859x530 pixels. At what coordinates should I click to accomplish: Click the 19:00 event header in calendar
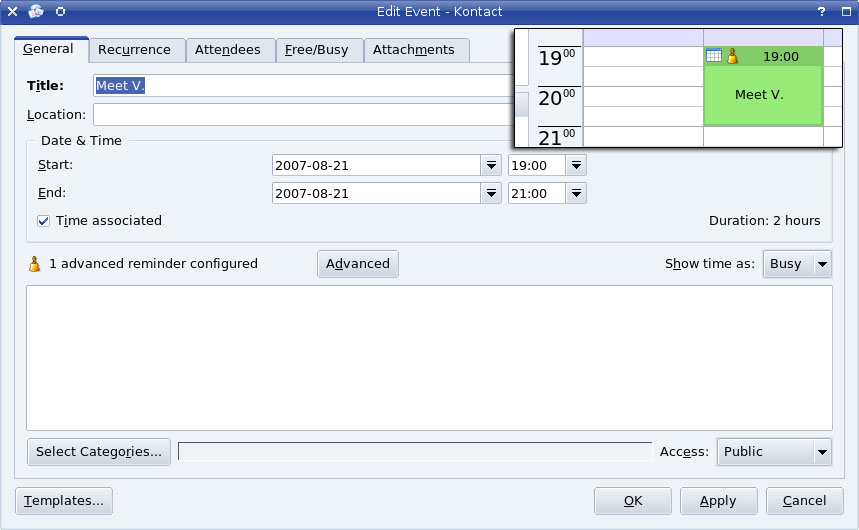(763, 56)
